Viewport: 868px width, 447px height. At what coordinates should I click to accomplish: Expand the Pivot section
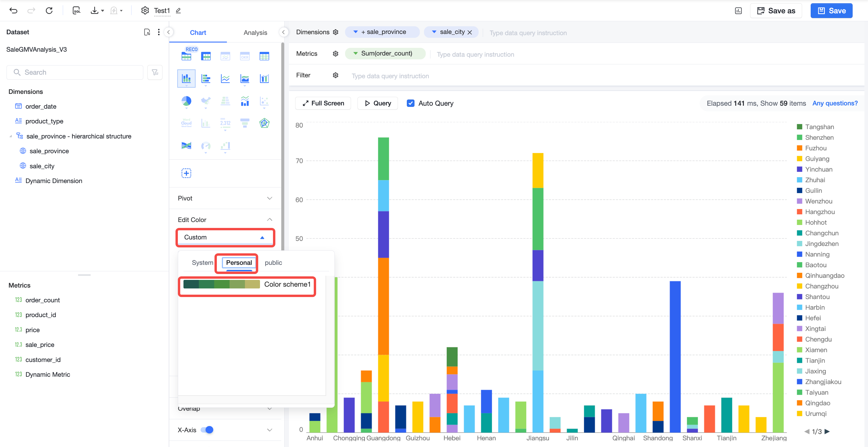[x=225, y=198]
